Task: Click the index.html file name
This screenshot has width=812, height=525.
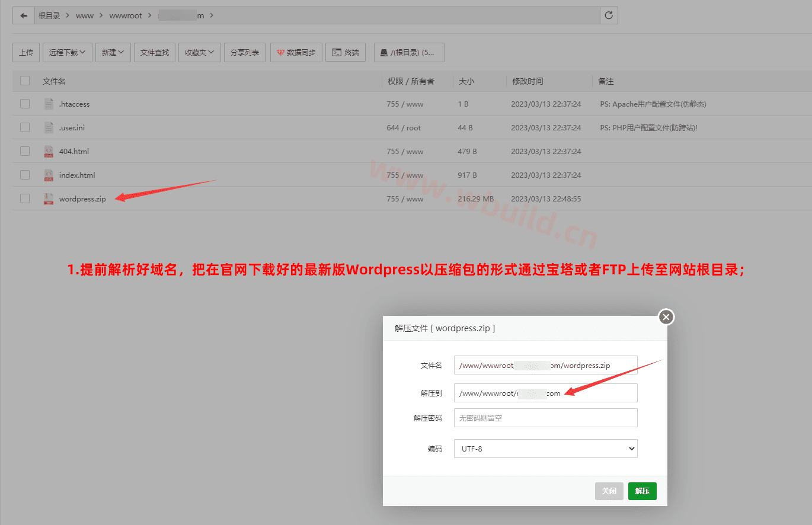Action: (77, 175)
